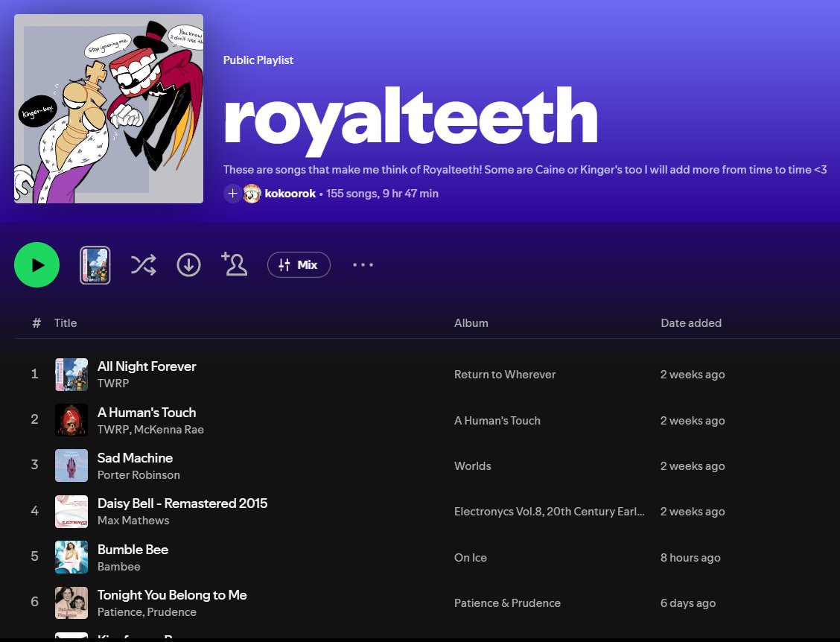
Task: Select the All Night Forever cover art
Action: pyautogui.click(x=71, y=375)
